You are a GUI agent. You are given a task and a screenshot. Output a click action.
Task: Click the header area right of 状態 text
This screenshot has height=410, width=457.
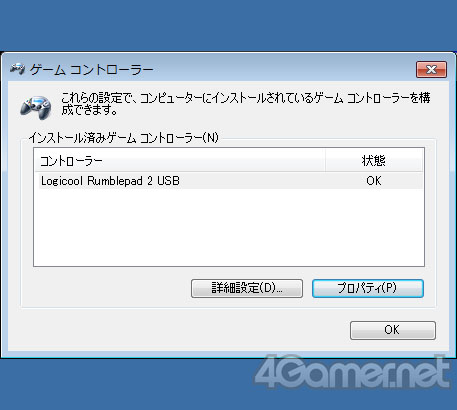[x=405, y=161]
